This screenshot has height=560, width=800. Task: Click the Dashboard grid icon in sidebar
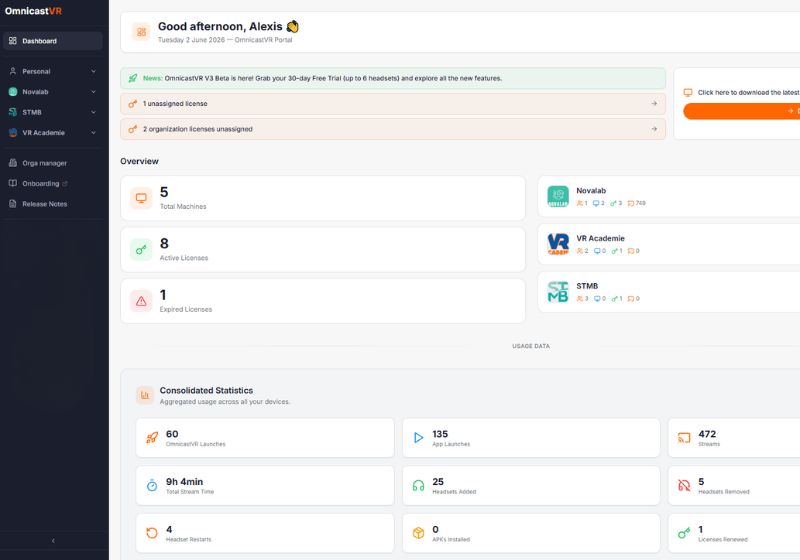(x=13, y=41)
